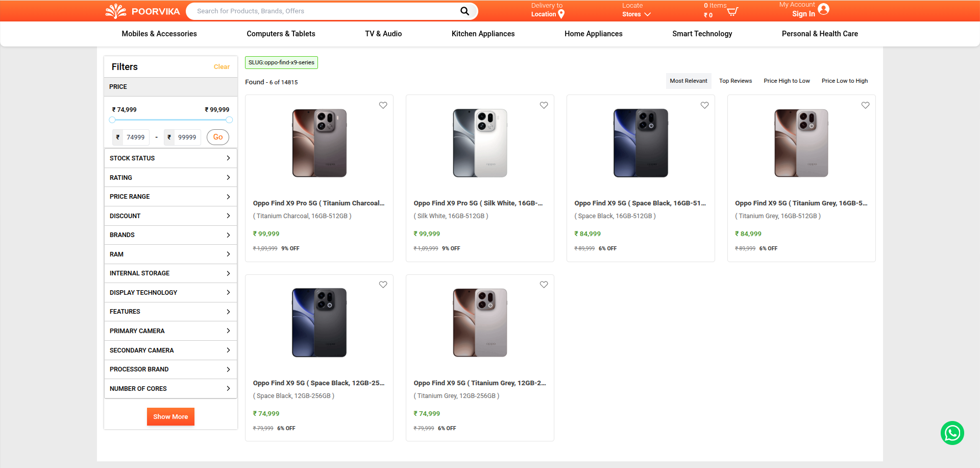Focus the product search input field
The width and height of the screenshot is (980, 468).
[327, 11]
